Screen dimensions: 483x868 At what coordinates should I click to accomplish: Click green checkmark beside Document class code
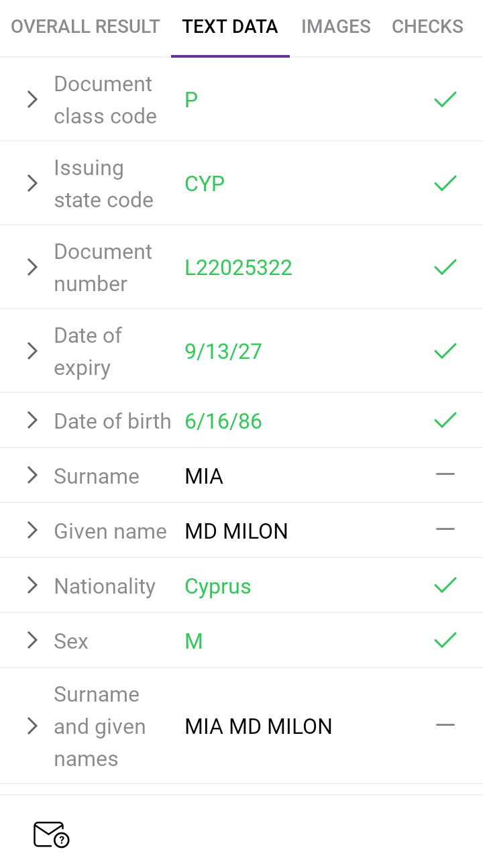pyautogui.click(x=445, y=100)
